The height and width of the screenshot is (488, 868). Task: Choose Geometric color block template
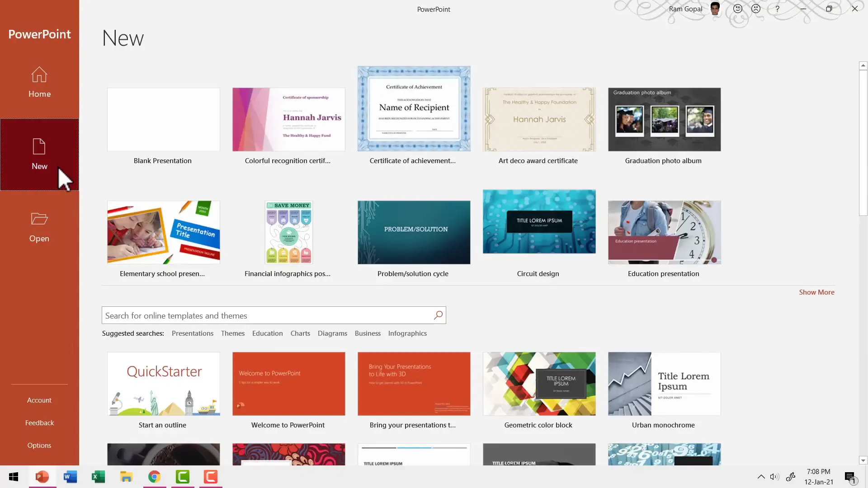(539, 384)
